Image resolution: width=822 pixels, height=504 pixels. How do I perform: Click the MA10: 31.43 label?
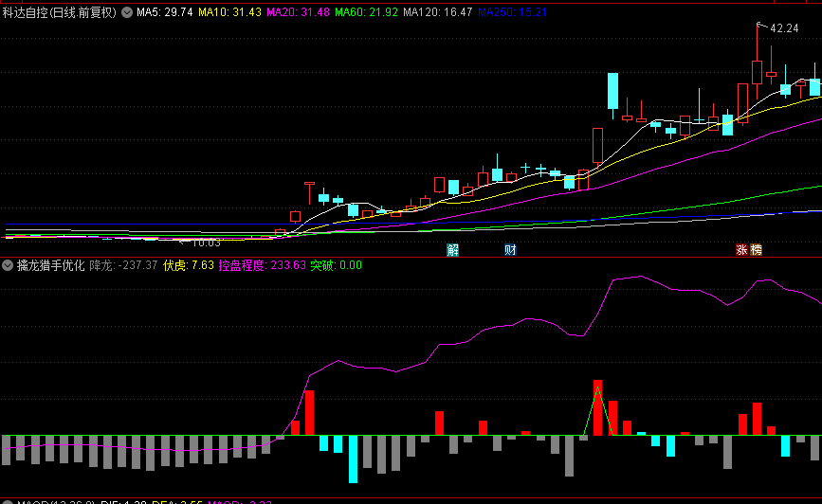coord(229,12)
